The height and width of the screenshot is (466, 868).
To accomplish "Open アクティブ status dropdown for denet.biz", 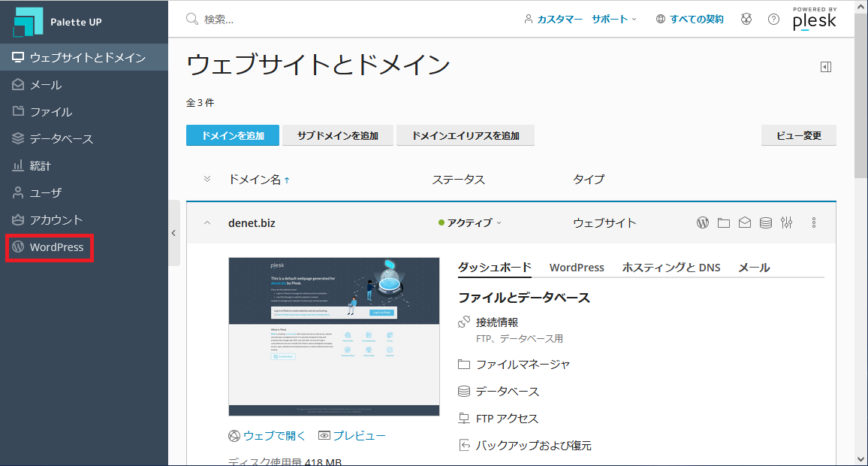I will click(x=470, y=222).
